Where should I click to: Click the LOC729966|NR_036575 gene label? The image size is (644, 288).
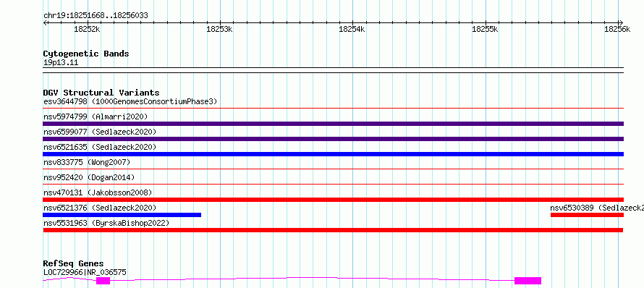(x=85, y=272)
